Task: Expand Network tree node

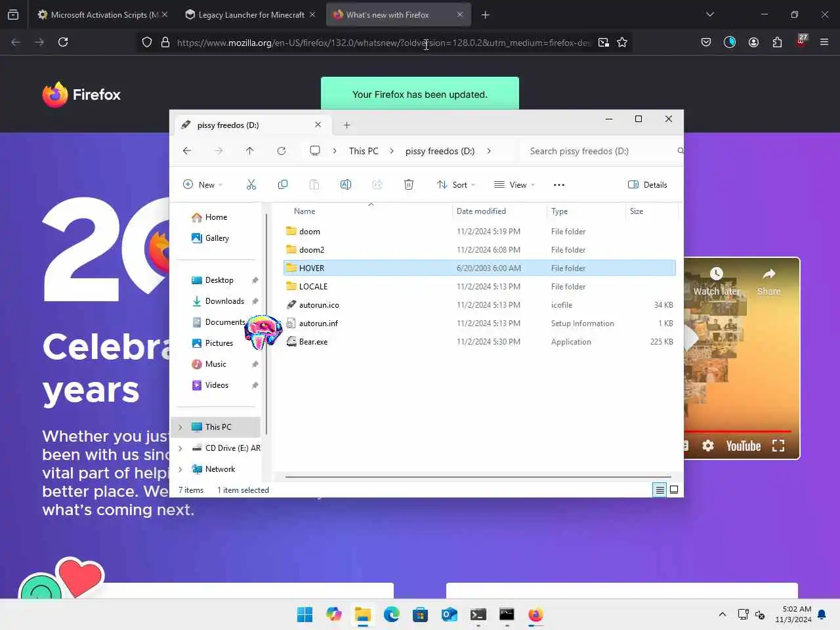Action: pos(180,469)
